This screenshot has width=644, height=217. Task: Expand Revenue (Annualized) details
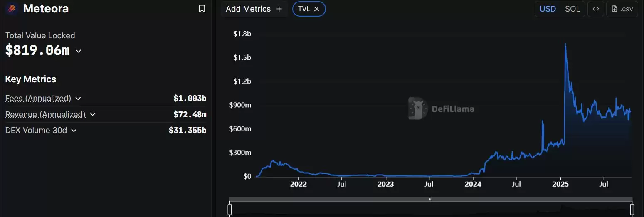click(93, 114)
